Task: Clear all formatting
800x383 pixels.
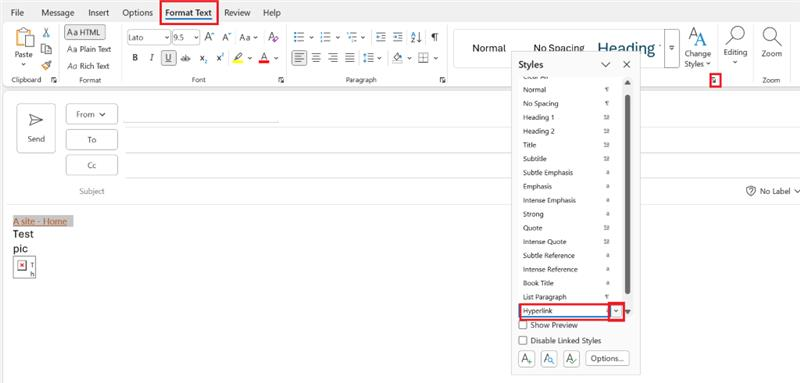Action: click(273, 37)
